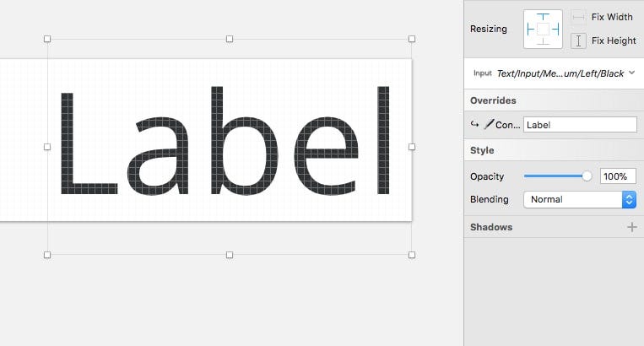Add a shadow with the plus icon

632,227
